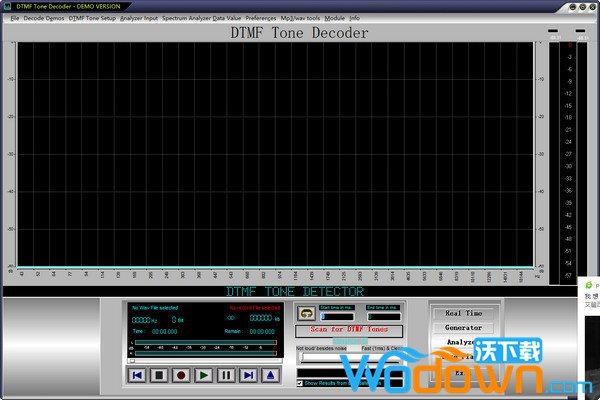Click the stop playback button
Screen dimensions: 600x400
tap(159, 375)
